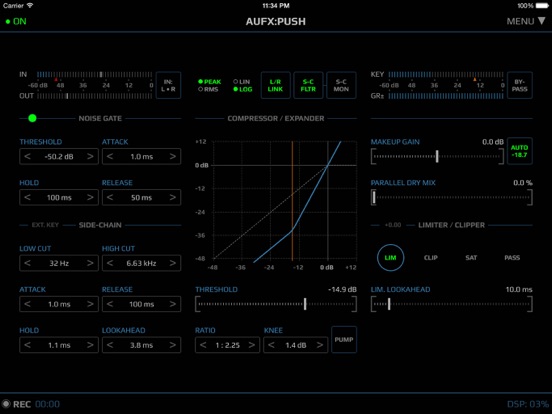Select LIM limiter mode
The height and width of the screenshot is (414, 552).
390,258
